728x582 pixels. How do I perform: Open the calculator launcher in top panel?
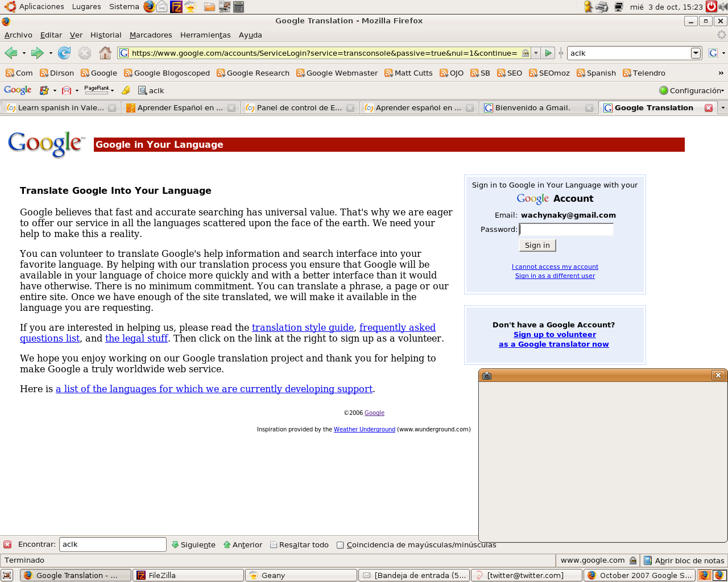[x=239, y=6]
